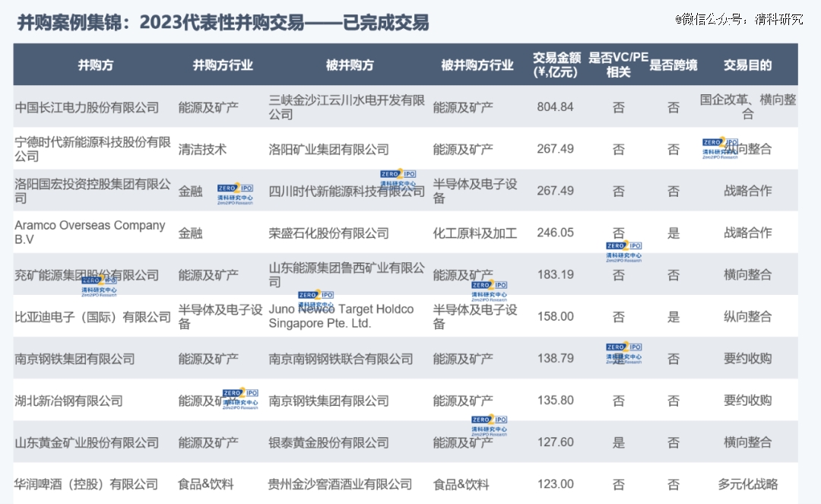The height and width of the screenshot is (504, 821).
Task: Click the '交易金额(¥,亿元)' column header
Action: (556, 65)
